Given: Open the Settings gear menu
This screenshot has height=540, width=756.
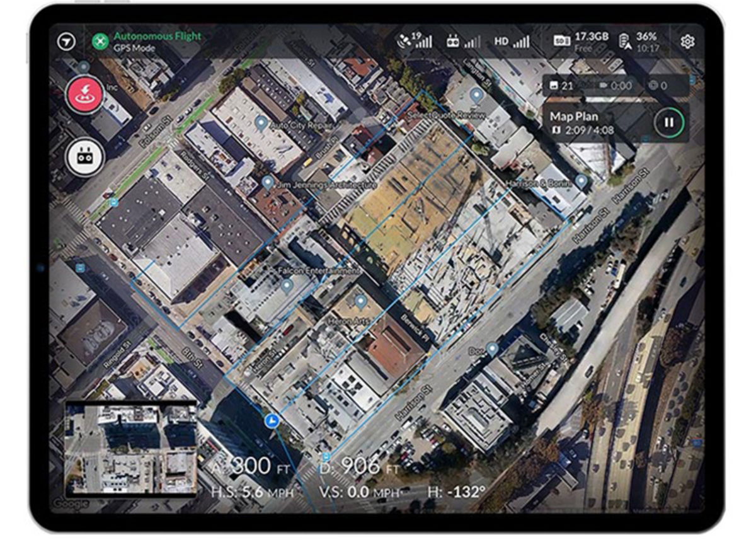Looking at the screenshot, I should point(688,40).
